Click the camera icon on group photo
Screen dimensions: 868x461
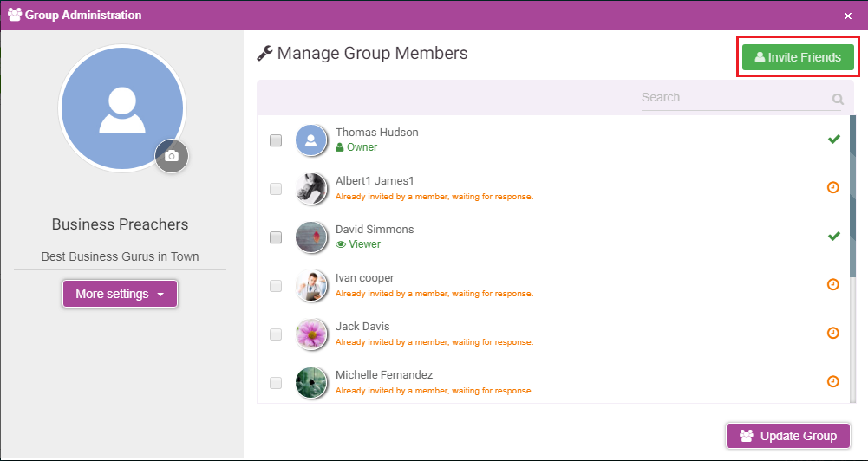point(172,156)
